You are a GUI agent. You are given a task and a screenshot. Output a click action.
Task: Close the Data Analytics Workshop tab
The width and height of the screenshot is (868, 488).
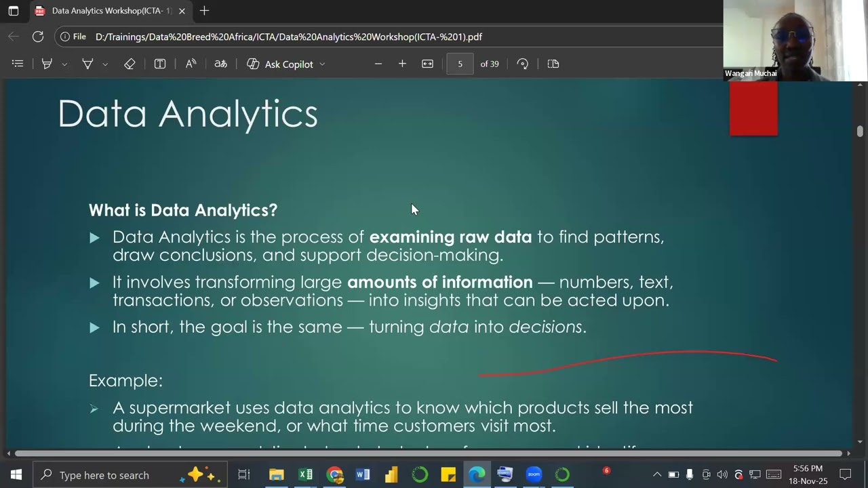pyautogui.click(x=182, y=11)
